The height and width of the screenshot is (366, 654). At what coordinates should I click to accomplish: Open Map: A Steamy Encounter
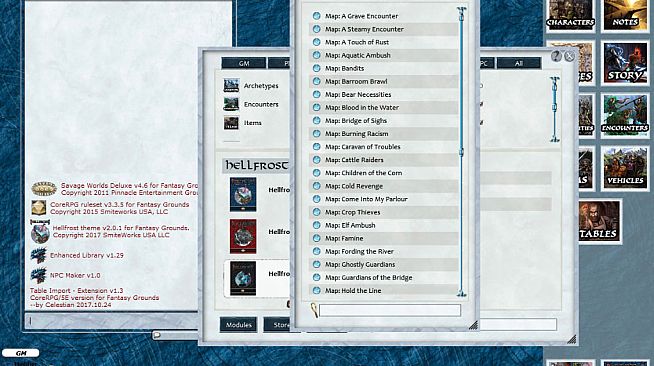coord(364,29)
